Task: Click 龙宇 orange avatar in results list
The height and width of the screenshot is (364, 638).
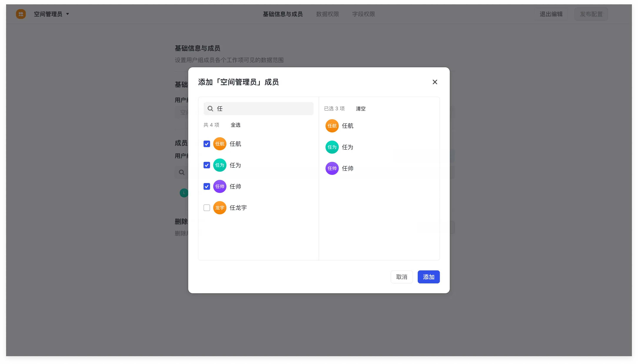Action: point(220,207)
